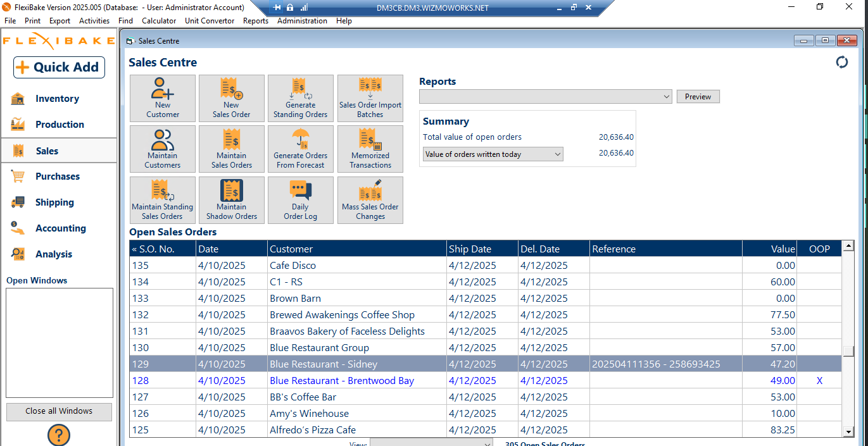Open Maintain Customers
868x446 pixels.
coord(163,149)
